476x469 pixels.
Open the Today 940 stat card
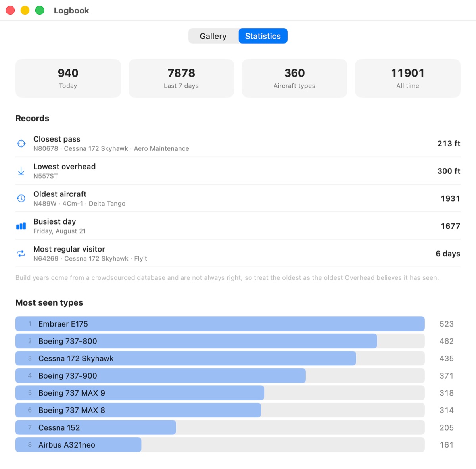click(x=68, y=78)
